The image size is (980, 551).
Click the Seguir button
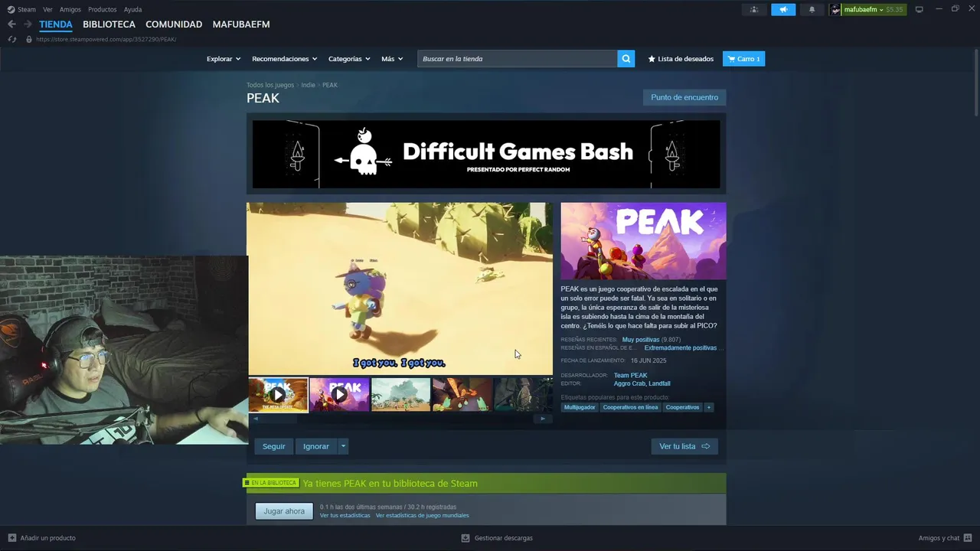[x=273, y=446]
